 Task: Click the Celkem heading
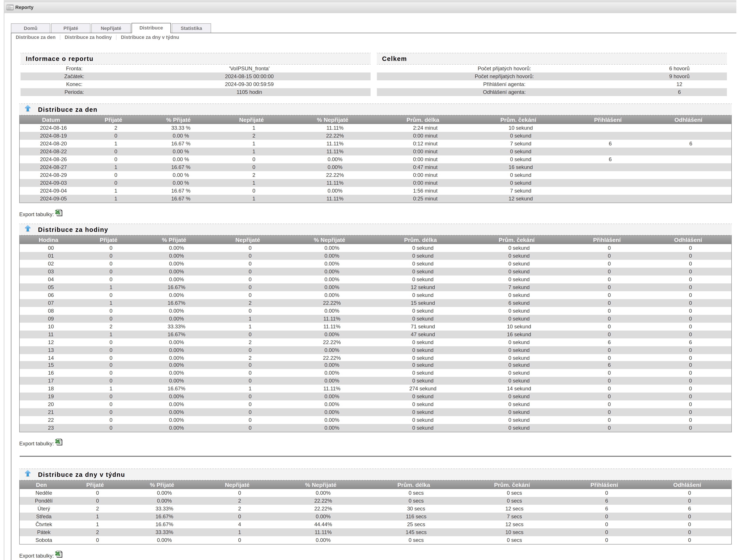coord(394,59)
